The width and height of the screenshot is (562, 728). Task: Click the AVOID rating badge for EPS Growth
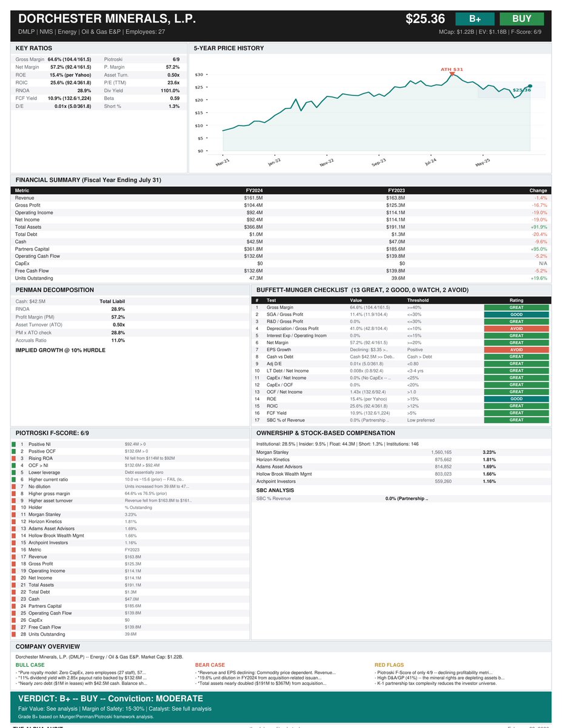tap(516, 349)
